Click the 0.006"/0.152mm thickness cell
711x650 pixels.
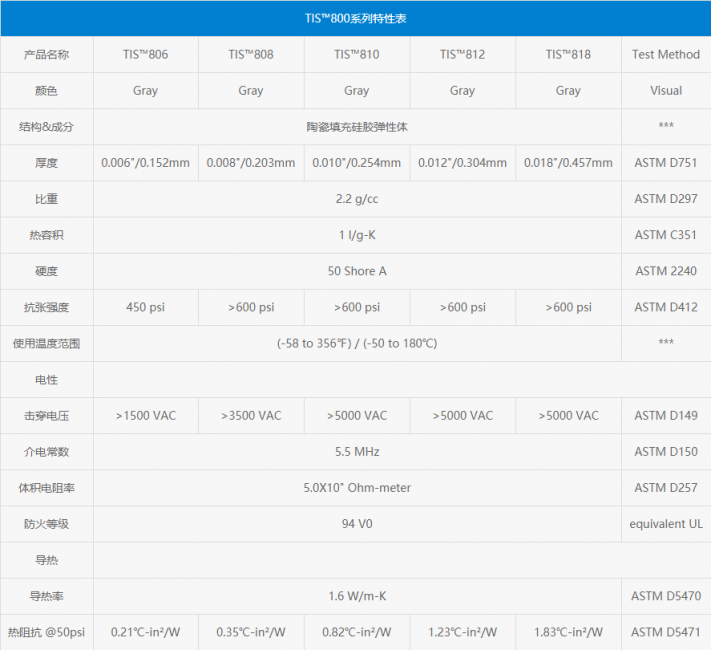point(145,163)
